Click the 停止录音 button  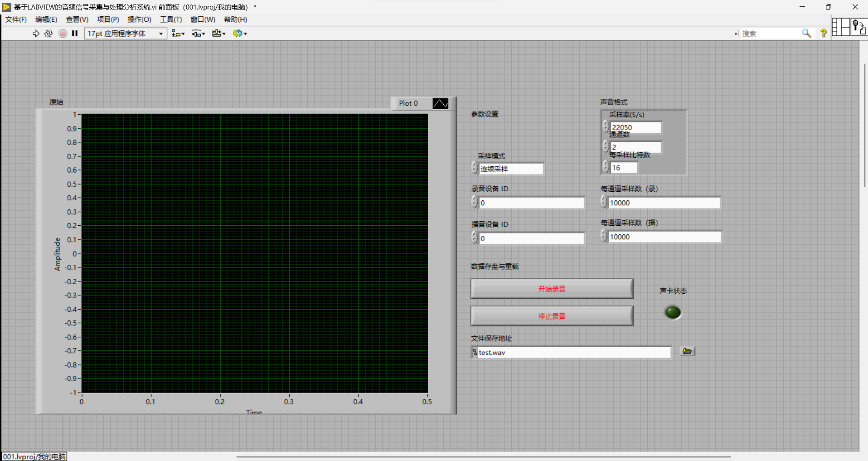(x=552, y=316)
